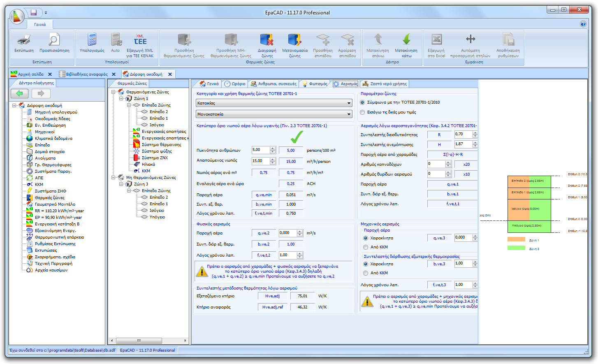This screenshot has height=364, width=598.
Task: Click the Εξαγωγή στο Excel icon
Action: [436, 45]
